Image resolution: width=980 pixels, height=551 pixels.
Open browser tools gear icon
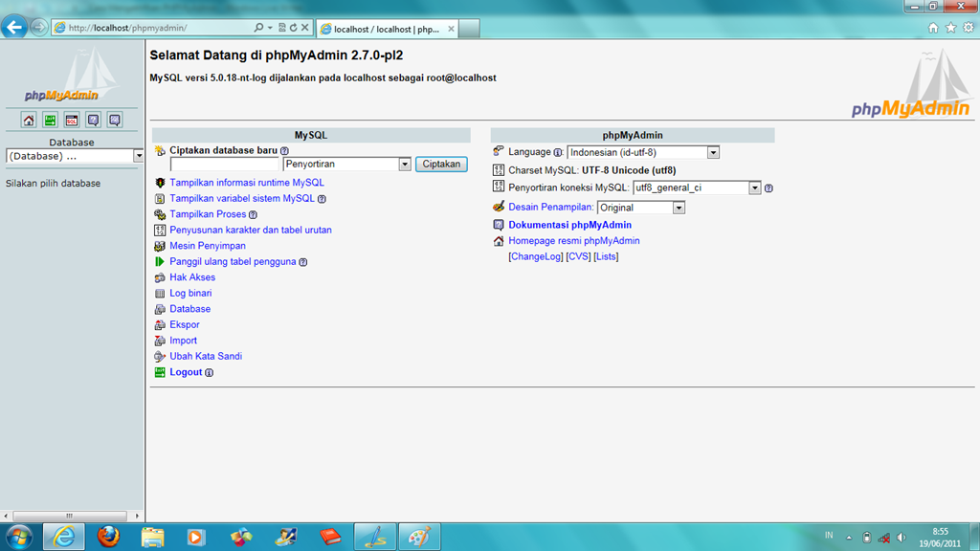tap(969, 28)
